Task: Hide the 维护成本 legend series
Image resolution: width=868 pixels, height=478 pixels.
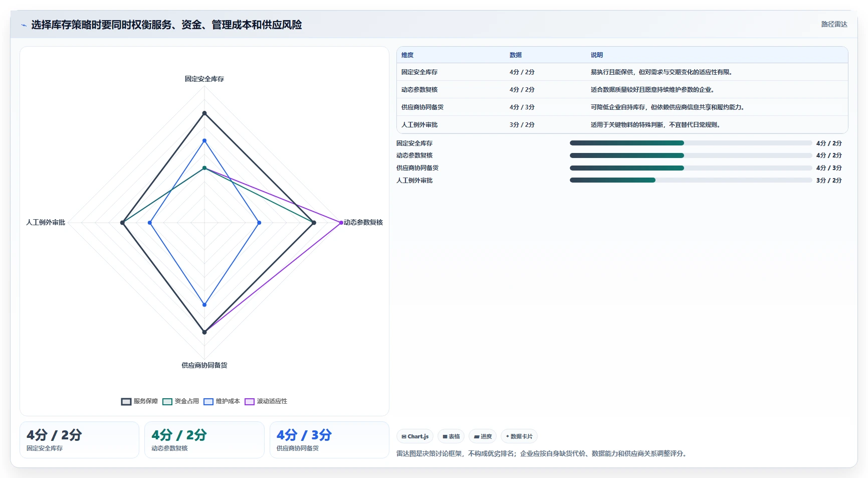Action: point(222,401)
